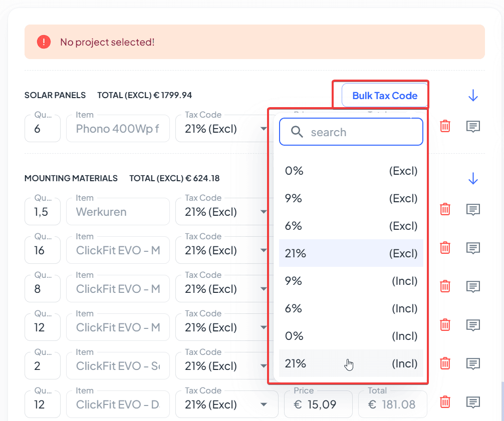Screen dimensions: 504x421
Task: Open comment icon on quantity 8 ClickFit row
Action: pyautogui.click(x=473, y=286)
